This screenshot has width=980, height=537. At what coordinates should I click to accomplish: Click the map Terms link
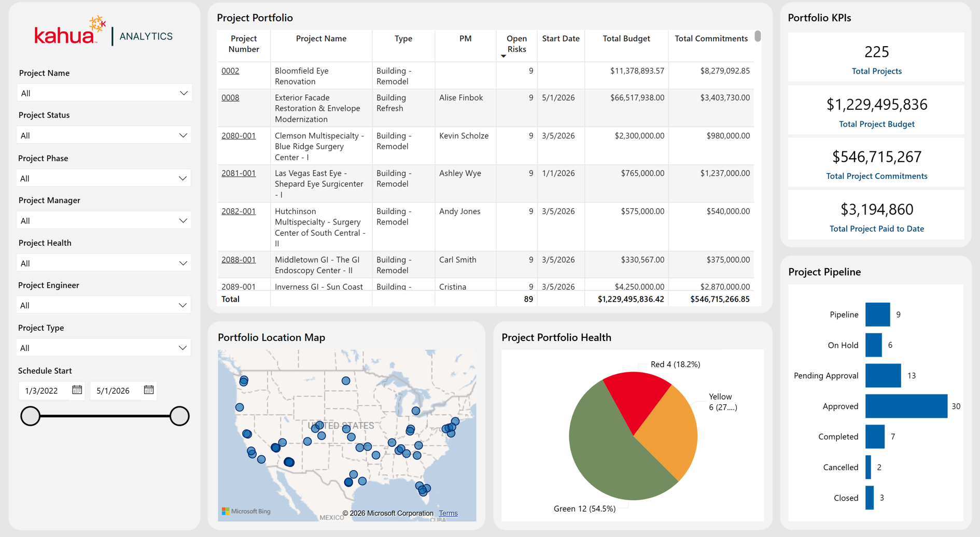(449, 513)
